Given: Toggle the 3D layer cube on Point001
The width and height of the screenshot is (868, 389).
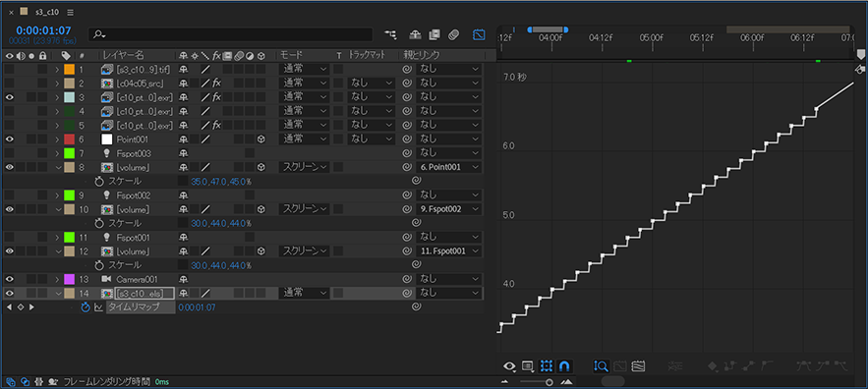Looking at the screenshot, I should click(x=260, y=139).
